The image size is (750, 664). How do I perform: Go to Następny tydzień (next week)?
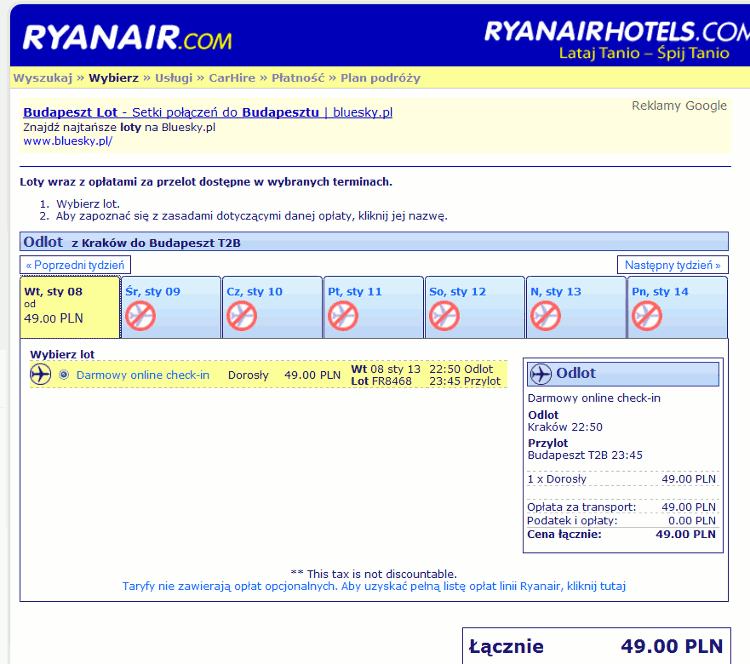tap(673, 265)
